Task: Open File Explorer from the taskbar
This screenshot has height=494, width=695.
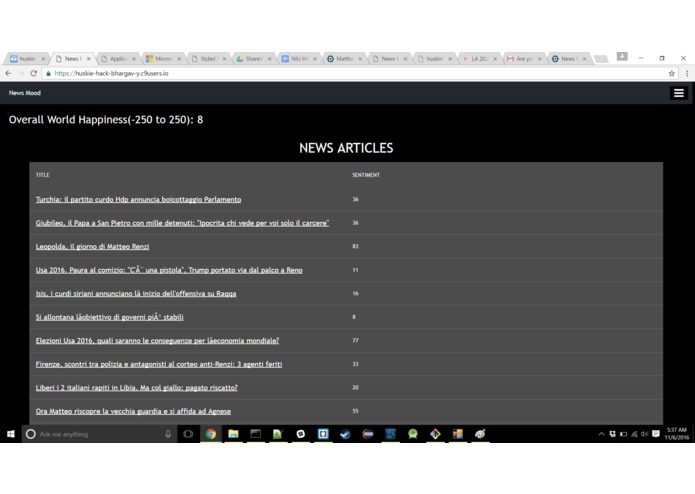Action: 233,434
